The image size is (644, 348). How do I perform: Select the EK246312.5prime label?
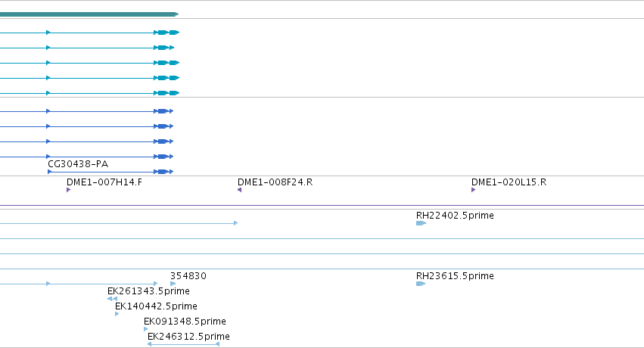(188, 337)
